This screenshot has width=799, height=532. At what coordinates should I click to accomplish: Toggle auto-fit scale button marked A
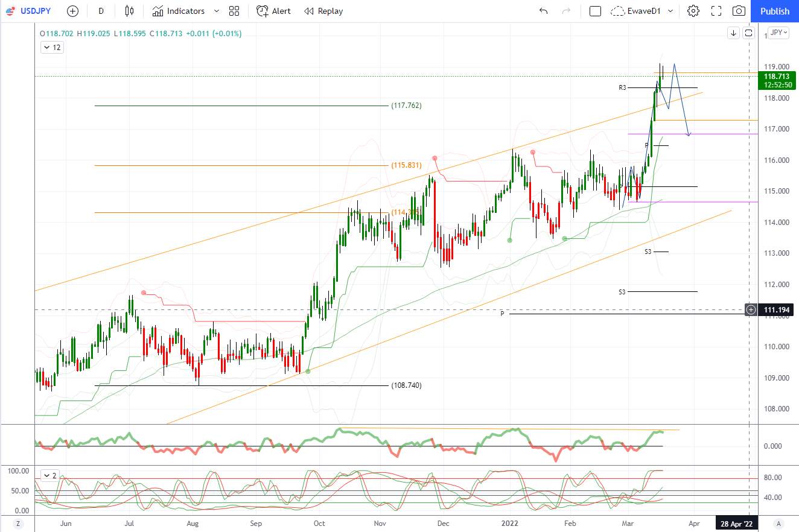pos(778,523)
